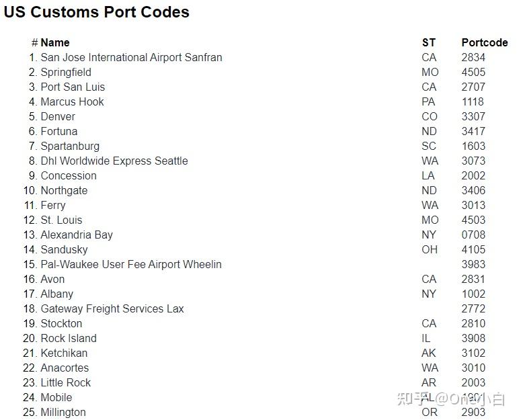This screenshot has height=420, width=519.
Task: Click the Portcode column header
Action: [x=484, y=42]
